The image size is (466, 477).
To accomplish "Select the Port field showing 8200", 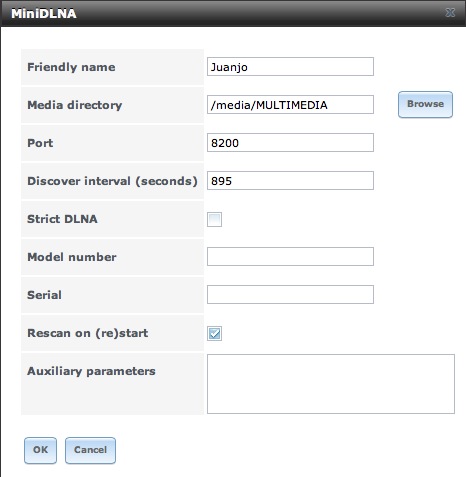I will 290,143.
